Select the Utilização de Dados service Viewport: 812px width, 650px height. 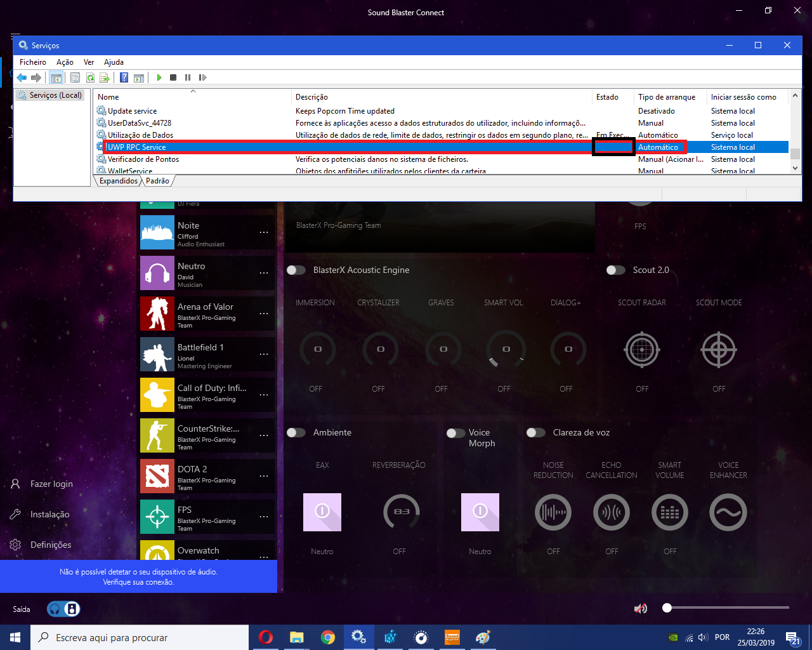pyautogui.click(x=442, y=135)
